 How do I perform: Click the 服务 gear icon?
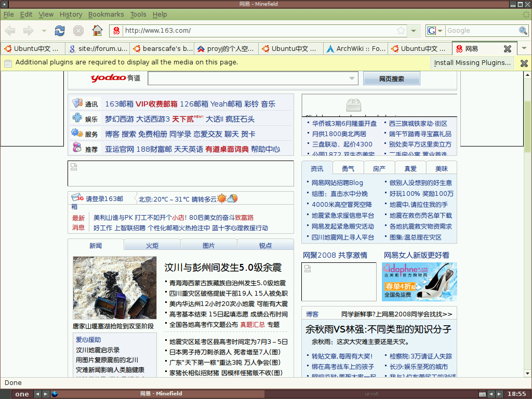pyautogui.click(x=77, y=132)
